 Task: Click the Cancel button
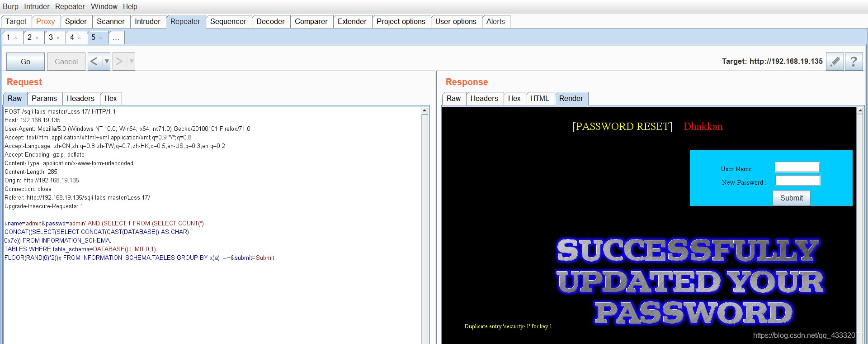coord(66,62)
